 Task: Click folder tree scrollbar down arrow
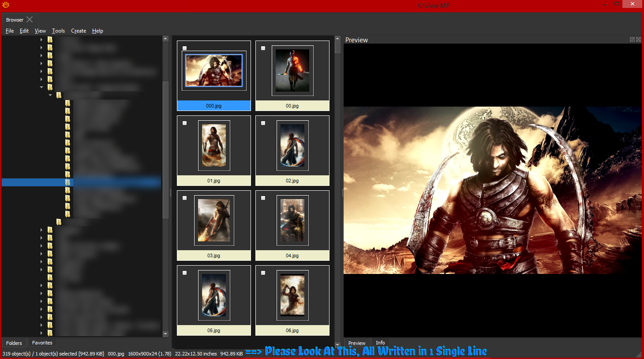pos(166,334)
